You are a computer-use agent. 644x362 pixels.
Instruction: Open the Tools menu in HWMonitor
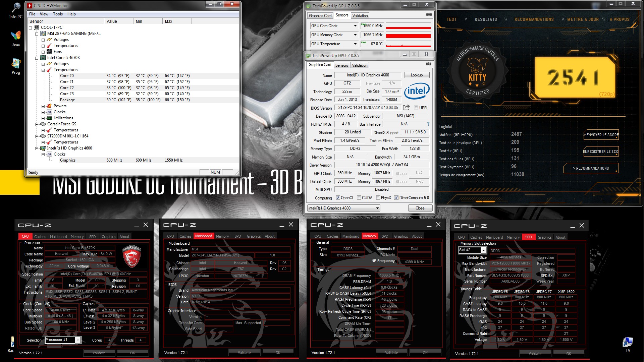[58, 14]
